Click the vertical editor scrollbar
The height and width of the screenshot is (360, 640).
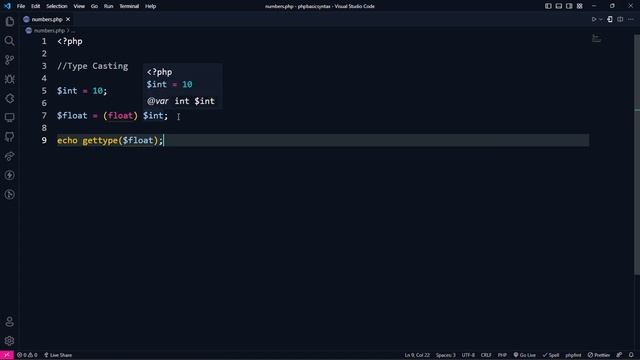[x=637, y=155]
